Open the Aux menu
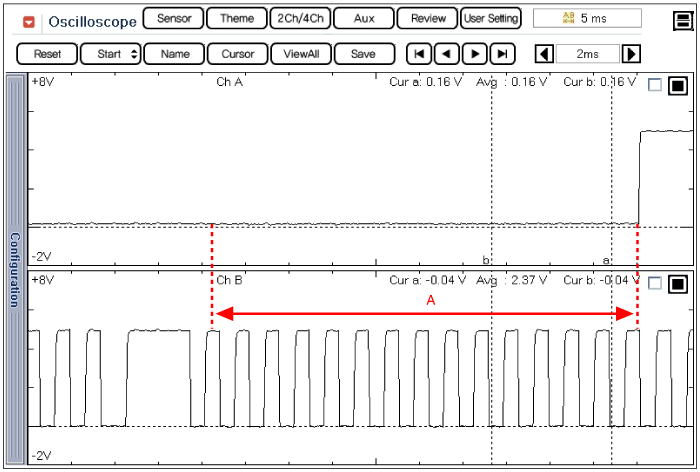700x472 pixels. point(364,18)
